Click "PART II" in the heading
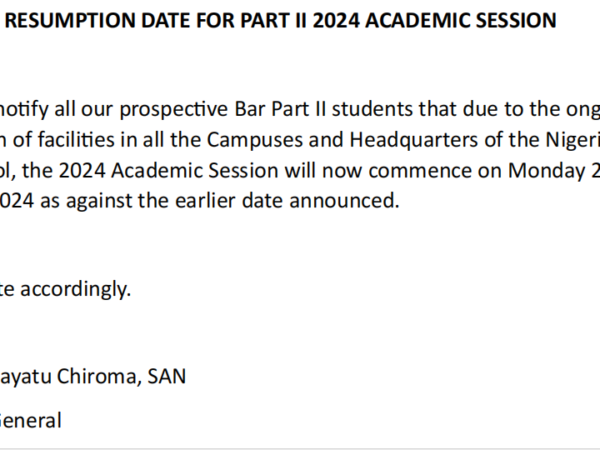 pyautogui.click(x=274, y=20)
